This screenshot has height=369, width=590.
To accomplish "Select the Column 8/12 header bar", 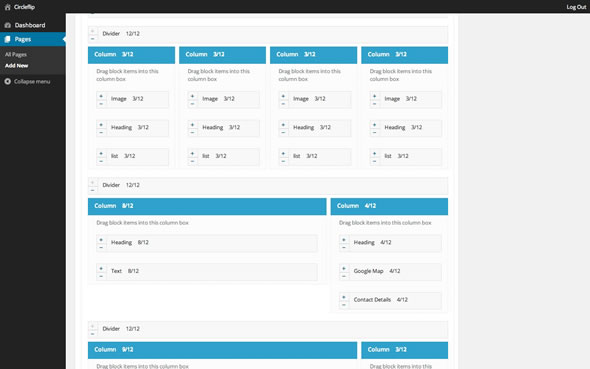I will pyautogui.click(x=207, y=206).
